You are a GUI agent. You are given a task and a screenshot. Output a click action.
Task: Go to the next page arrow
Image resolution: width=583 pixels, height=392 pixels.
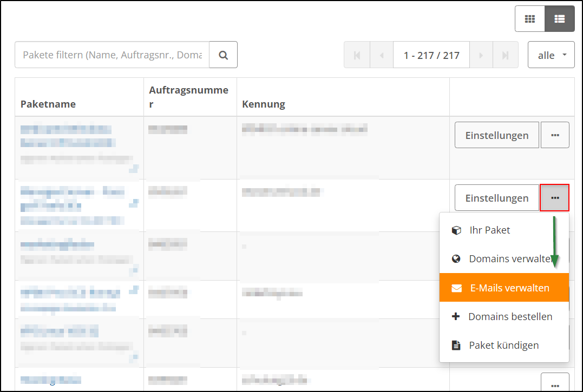pos(481,55)
